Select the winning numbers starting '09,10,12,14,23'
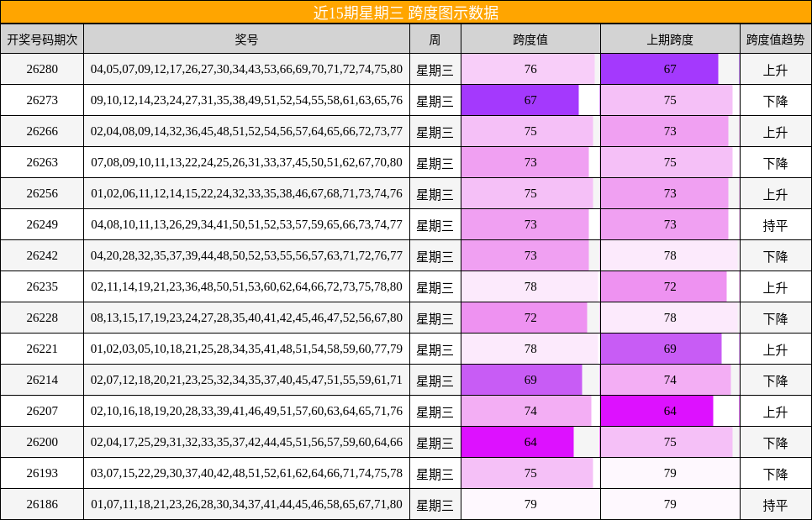The width and height of the screenshot is (812, 520). click(246, 100)
